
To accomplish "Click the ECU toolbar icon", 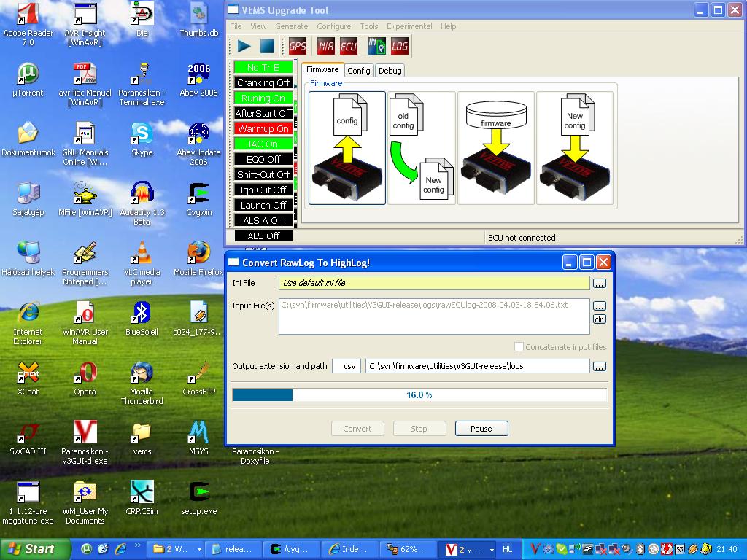I will tap(348, 46).
